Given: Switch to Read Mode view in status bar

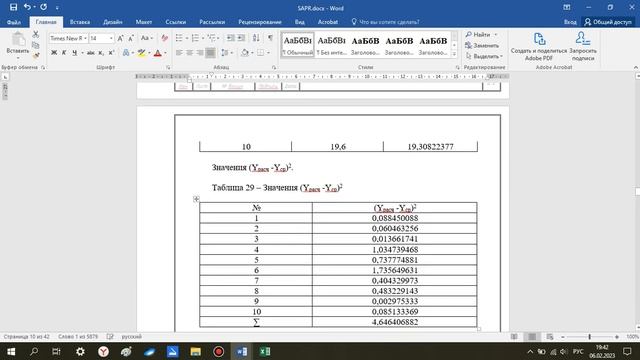Looking at the screenshot, I should pos(514,337).
